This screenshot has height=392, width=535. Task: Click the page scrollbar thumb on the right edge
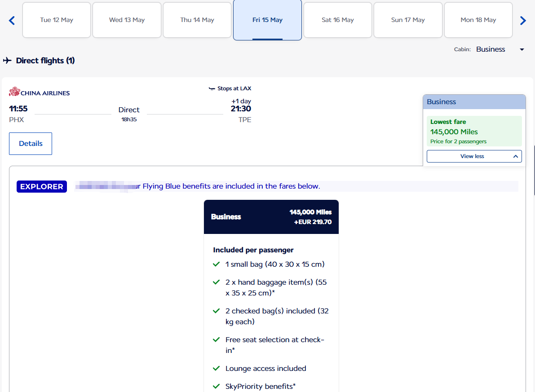pos(534,170)
